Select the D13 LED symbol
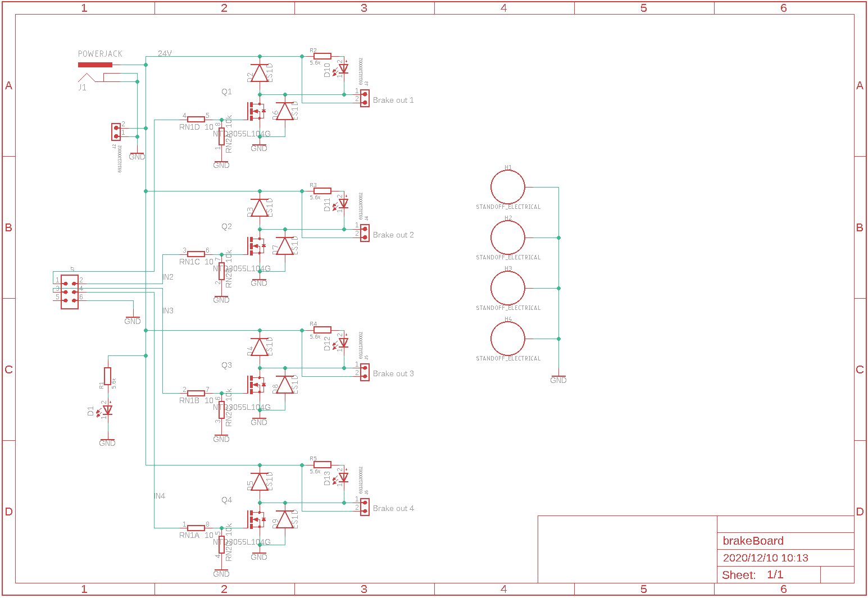This screenshot has height=598, width=868. (342, 477)
